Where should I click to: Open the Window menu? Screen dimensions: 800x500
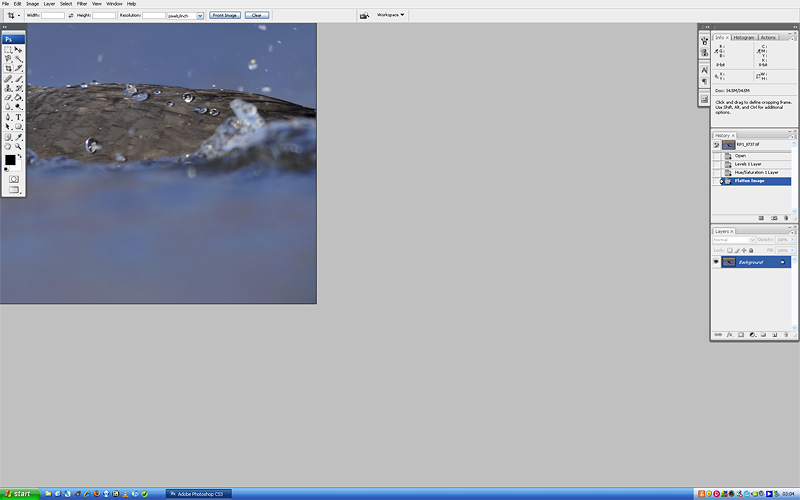(114, 4)
